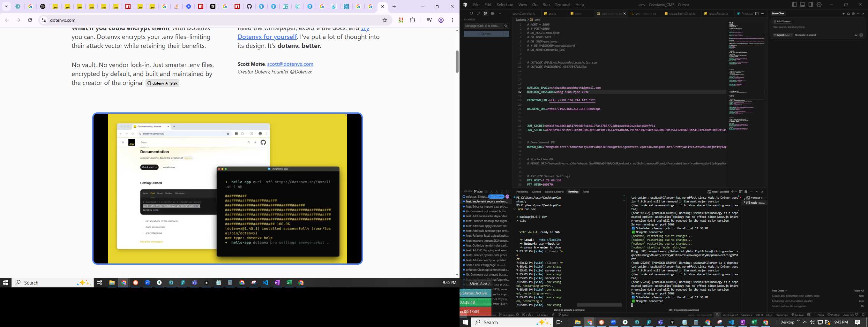This screenshot has height=327, width=868.
Task: Close the active .env Backend tab
Action: tap(625, 14)
